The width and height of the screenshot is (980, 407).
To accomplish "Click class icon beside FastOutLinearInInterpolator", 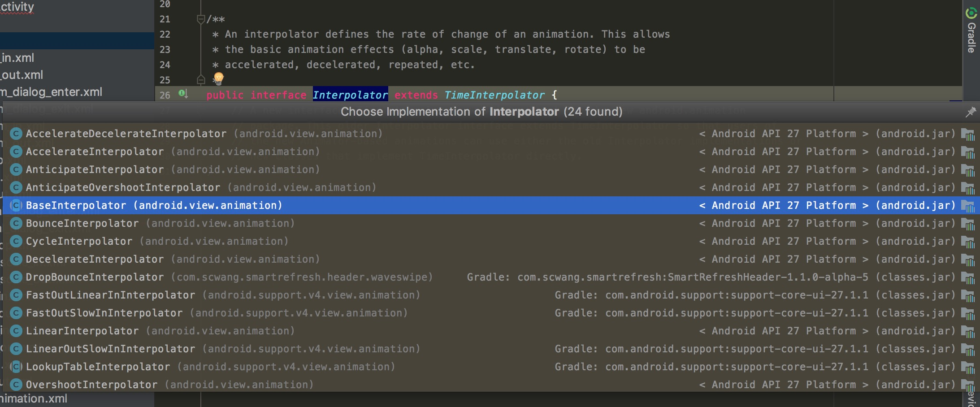I will pos(16,295).
